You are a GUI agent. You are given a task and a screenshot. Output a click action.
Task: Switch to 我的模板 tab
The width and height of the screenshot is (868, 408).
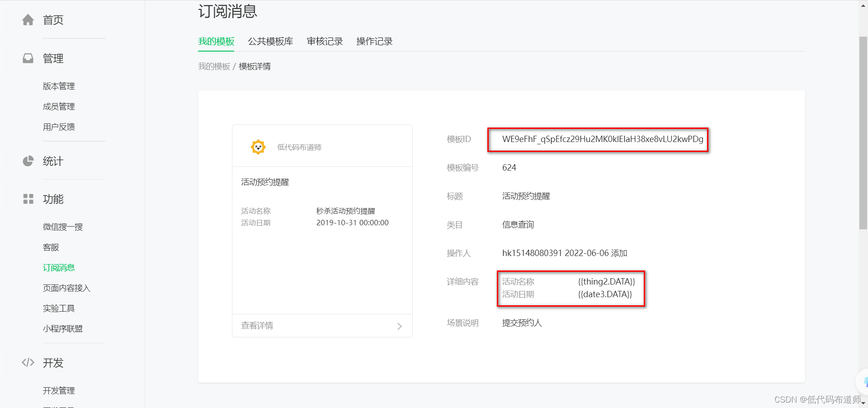coord(216,41)
